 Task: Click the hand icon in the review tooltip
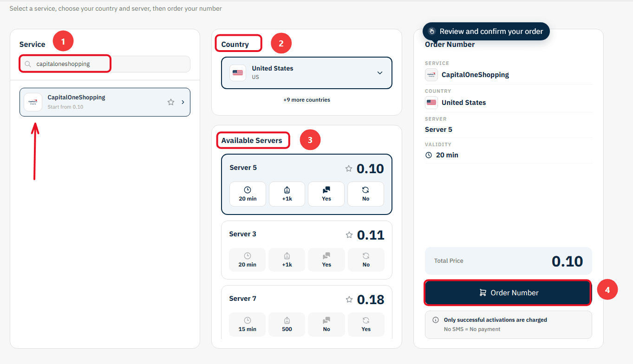432,32
